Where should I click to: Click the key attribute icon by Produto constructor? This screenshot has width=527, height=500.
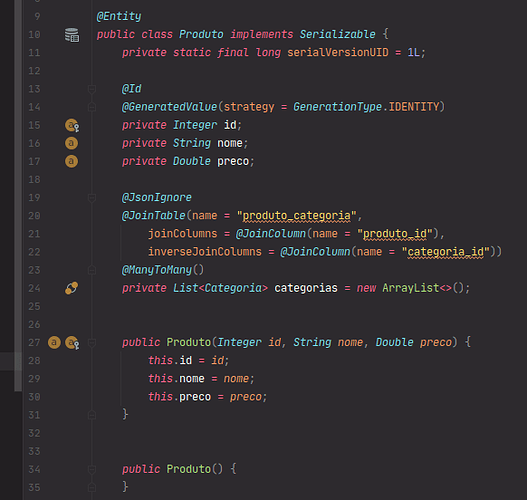pos(72,343)
